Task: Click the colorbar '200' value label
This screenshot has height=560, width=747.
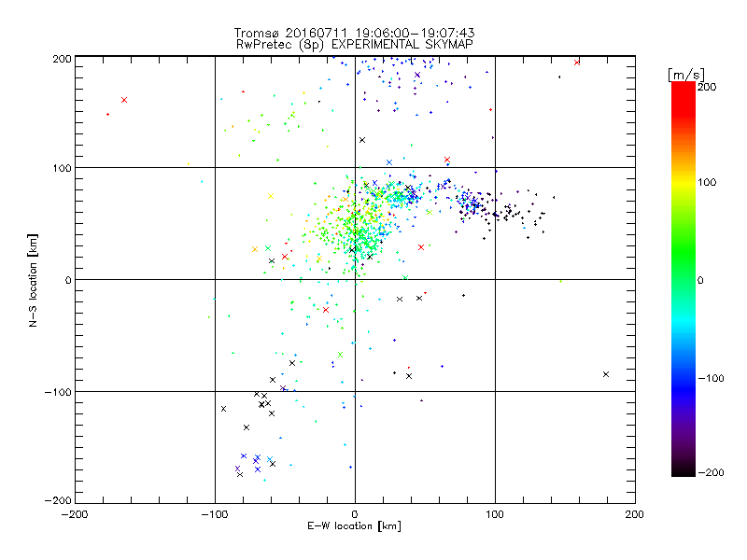Action: [x=707, y=87]
